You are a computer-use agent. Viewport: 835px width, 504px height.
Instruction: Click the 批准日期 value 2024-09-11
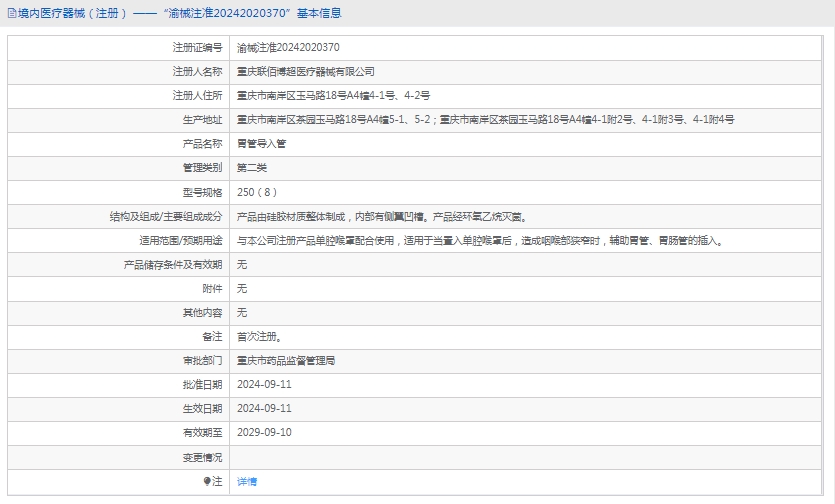pos(264,384)
